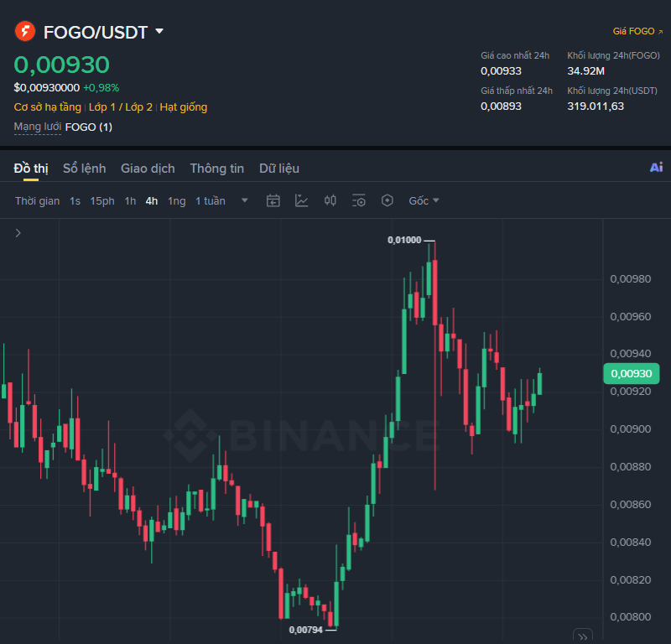Image resolution: width=671 pixels, height=644 pixels.
Task: Switch to the Giao dịch tab
Action: pos(148,169)
